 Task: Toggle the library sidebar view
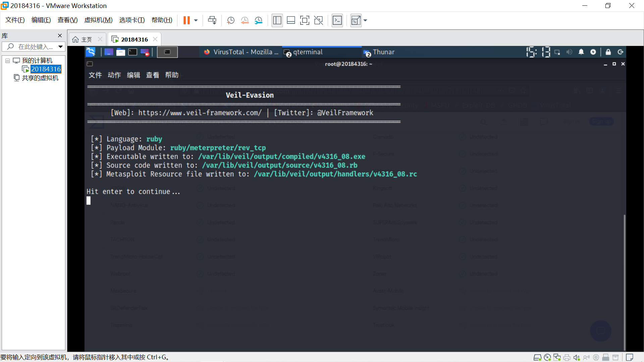click(277, 20)
